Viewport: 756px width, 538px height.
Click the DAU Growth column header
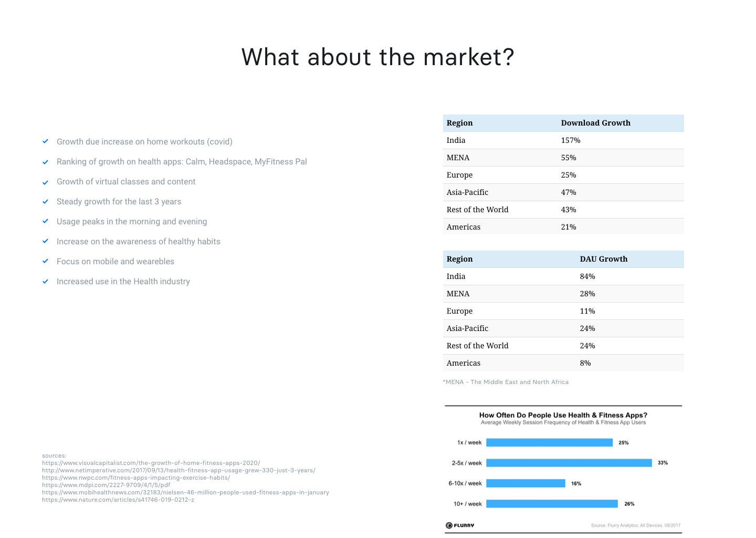coord(603,259)
